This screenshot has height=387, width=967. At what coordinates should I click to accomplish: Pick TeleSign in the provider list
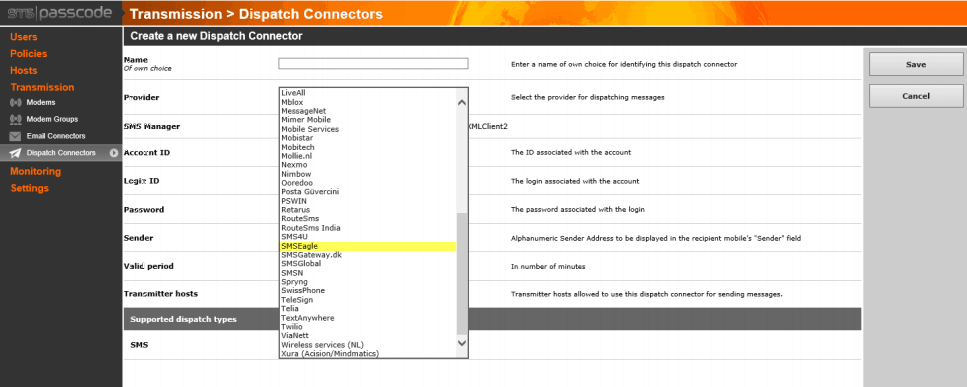[297, 300]
